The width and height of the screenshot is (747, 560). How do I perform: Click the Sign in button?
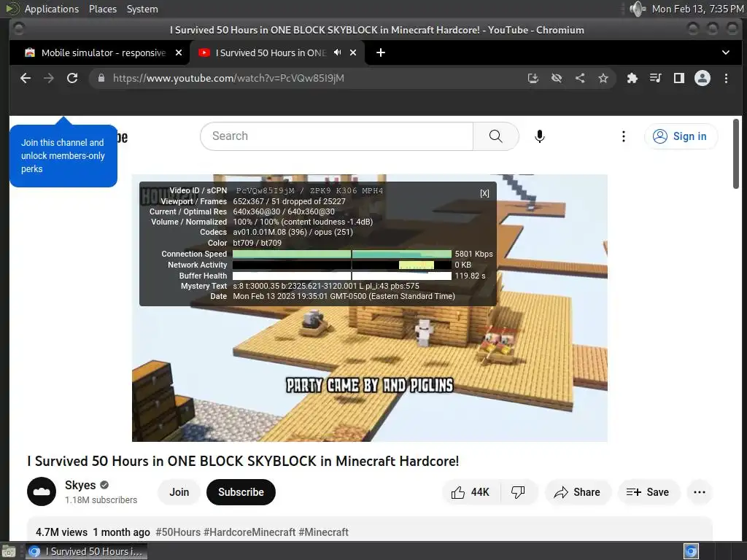[x=681, y=136]
